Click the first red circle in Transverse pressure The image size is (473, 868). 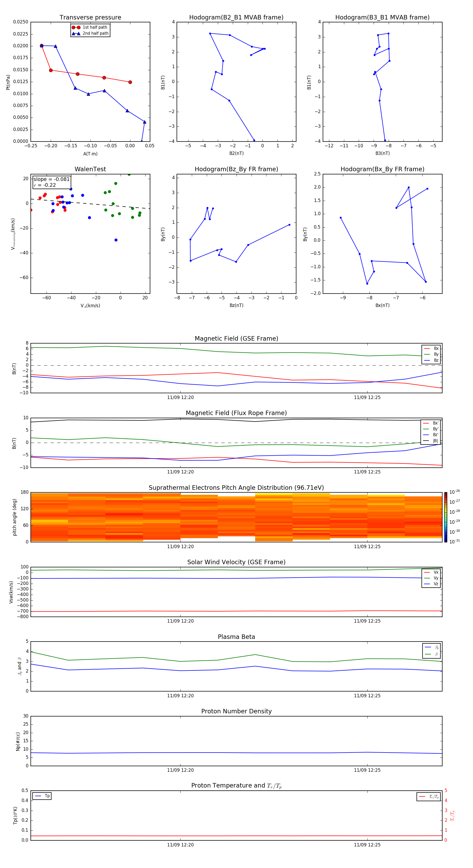click(x=42, y=46)
